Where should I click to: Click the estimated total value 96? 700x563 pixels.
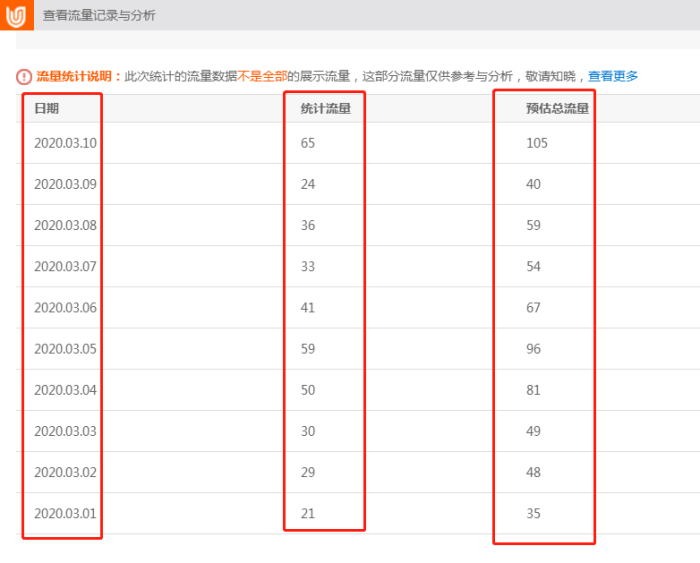pos(533,349)
